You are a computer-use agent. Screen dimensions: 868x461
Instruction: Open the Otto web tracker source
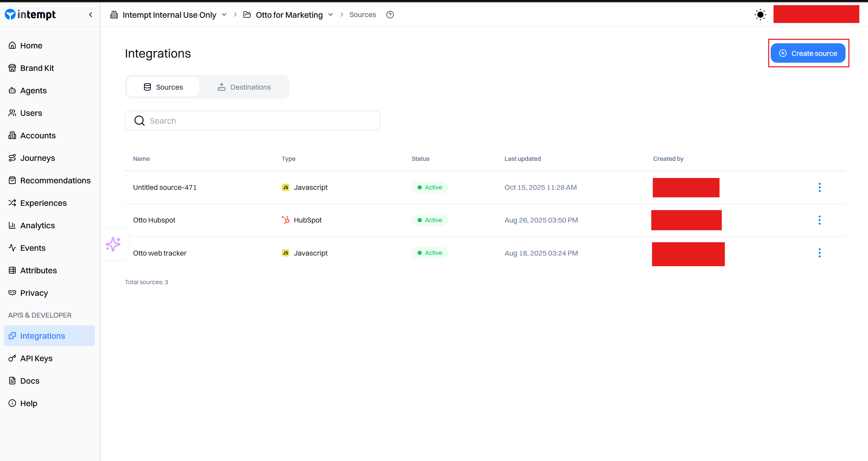160,253
